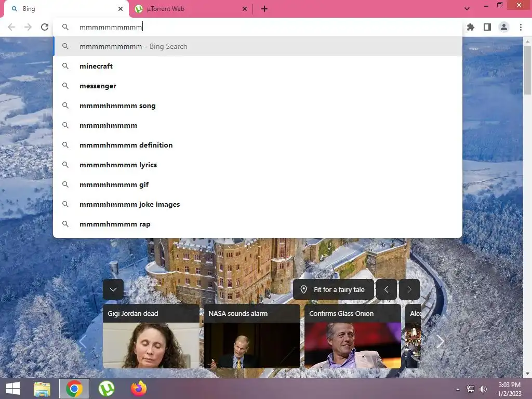Viewport: 532px width, 399px height.
Task: Launch Firefox from the taskbar
Action: tap(139, 389)
